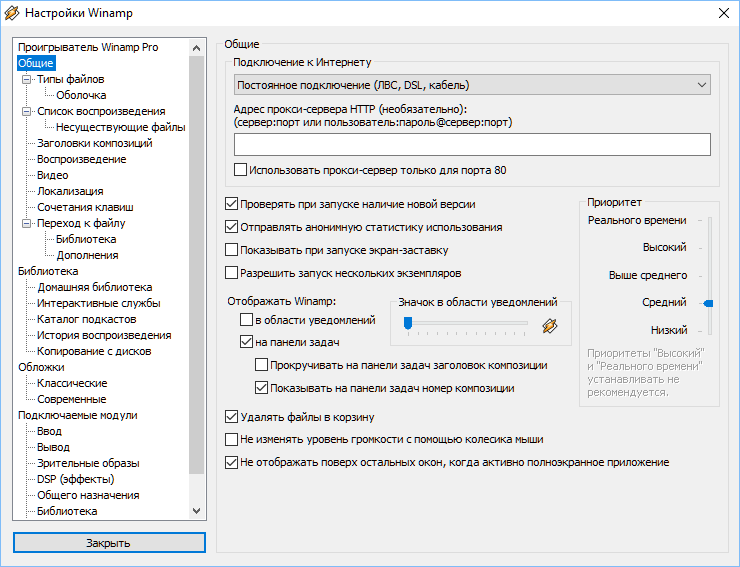Open the "Постоянное подключение" connection dropdown

470,85
